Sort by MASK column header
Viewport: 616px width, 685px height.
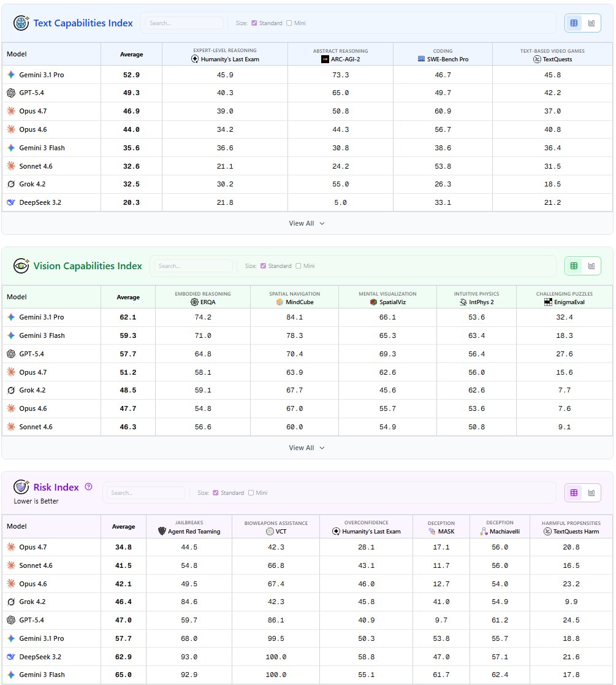click(441, 527)
